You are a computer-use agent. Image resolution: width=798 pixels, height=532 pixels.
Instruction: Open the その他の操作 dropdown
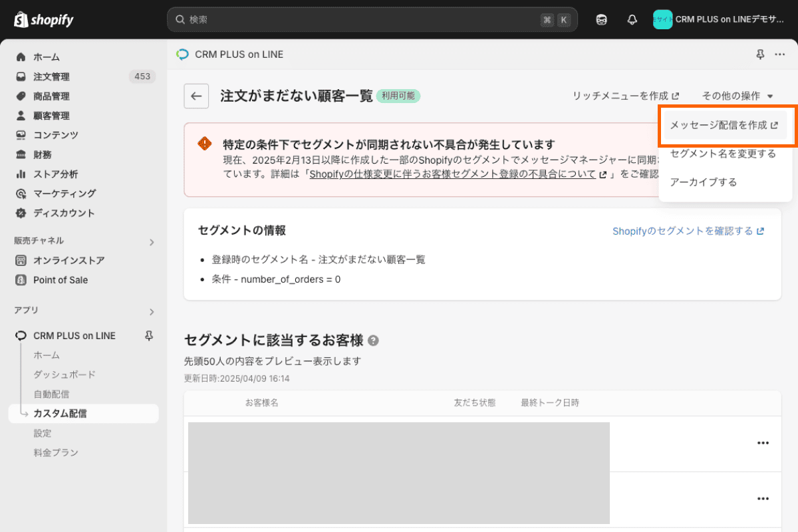pos(737,95)
